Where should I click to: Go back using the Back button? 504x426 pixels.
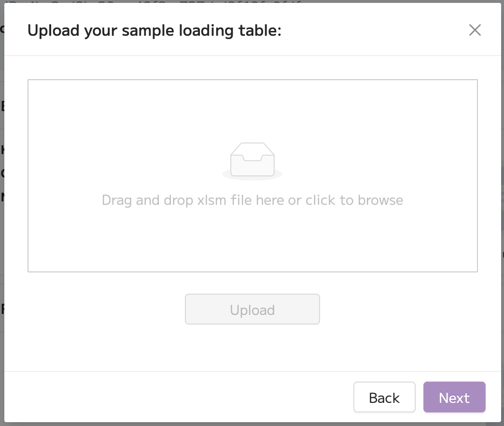click(384, 397)
